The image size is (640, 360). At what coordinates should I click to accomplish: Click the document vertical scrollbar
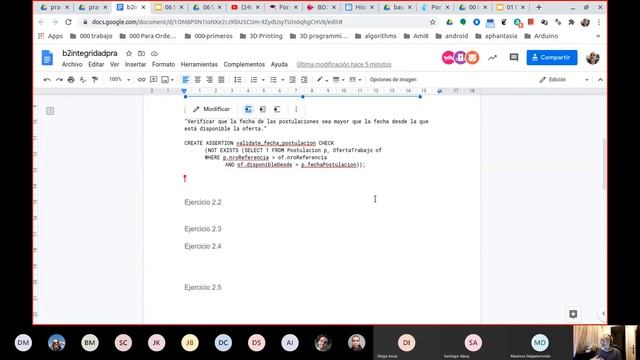tap(604, 163)
